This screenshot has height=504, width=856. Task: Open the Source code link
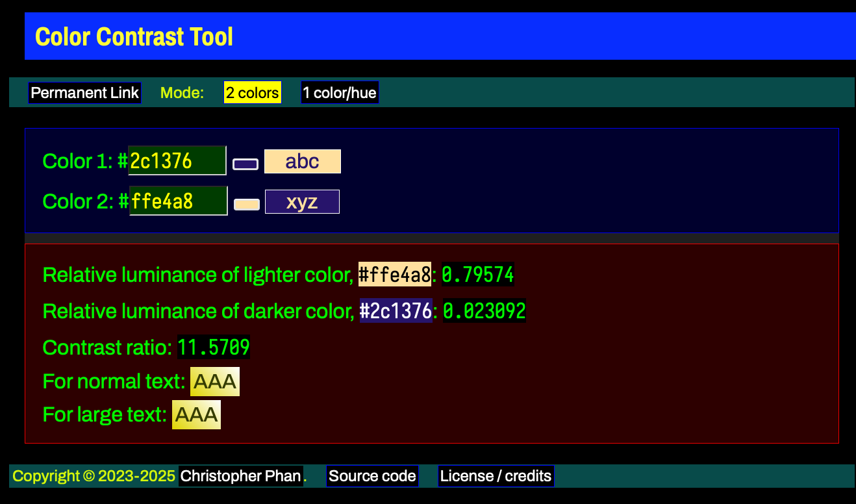tap(372, 475)
